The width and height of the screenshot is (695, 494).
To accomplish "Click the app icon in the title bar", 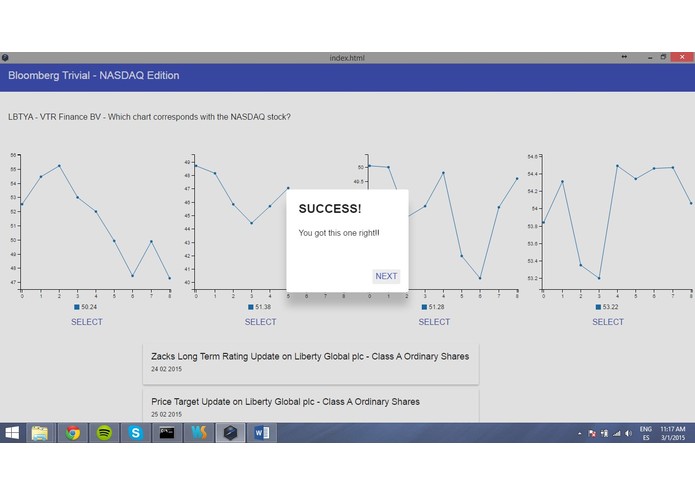I will [5, 58].
